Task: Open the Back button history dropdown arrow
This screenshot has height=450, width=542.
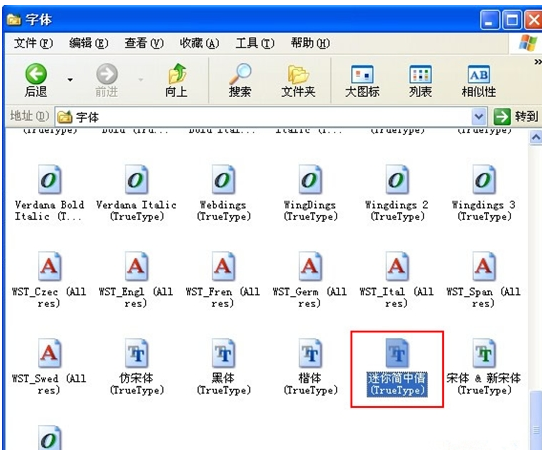Action: tap(70, 80)
